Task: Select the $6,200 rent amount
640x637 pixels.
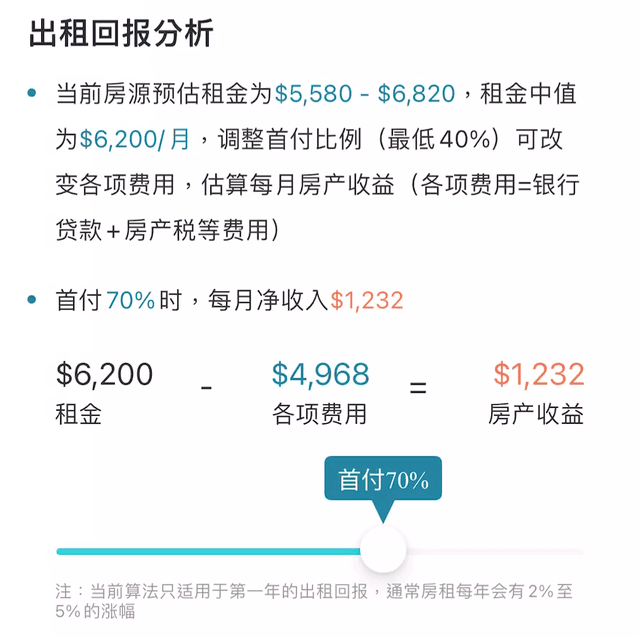Action: click(x=104, y=374)
